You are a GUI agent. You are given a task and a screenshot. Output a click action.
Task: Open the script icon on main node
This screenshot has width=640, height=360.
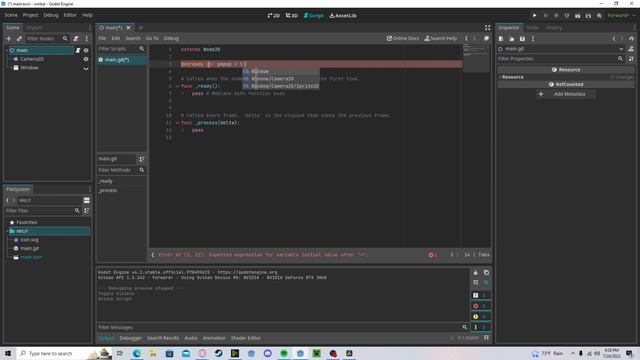click(x=78, y=50)
